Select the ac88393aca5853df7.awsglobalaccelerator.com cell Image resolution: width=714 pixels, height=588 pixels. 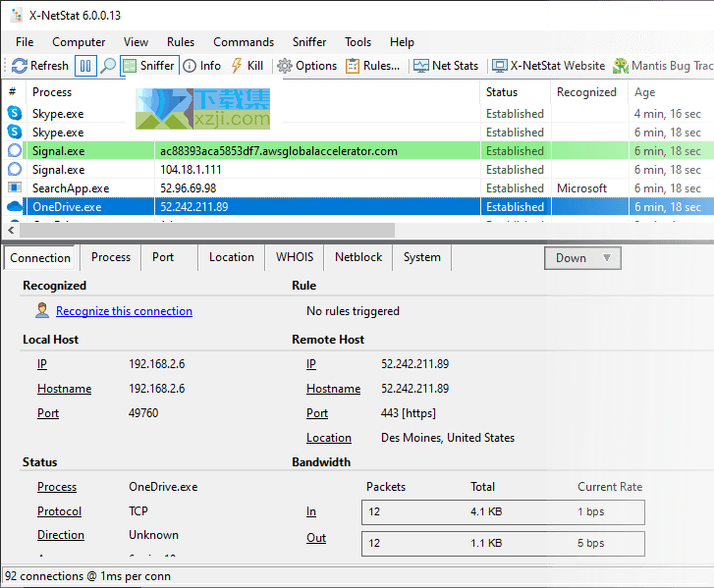(x=317, y=150)
